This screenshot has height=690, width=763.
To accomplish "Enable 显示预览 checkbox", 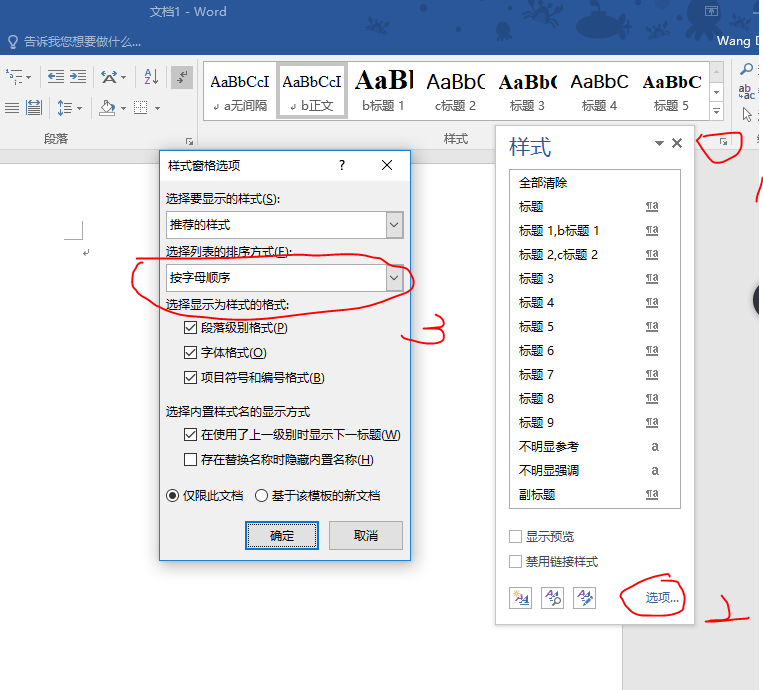I will click(515, 537).
